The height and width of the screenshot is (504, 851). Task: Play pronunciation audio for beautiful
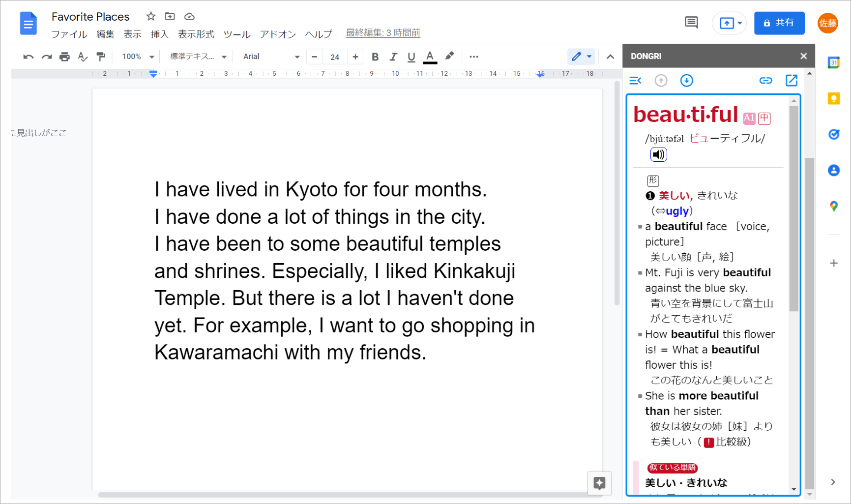tap(658, 155)
